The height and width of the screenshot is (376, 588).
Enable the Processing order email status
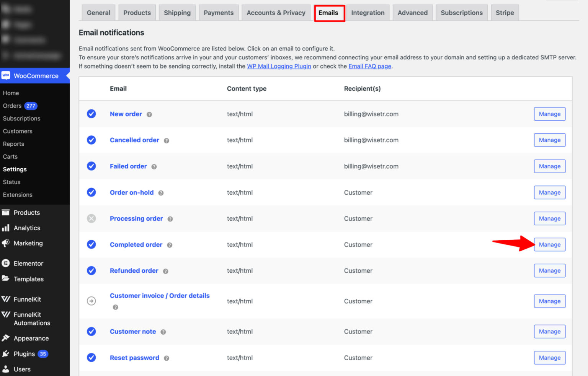(91, 218)
